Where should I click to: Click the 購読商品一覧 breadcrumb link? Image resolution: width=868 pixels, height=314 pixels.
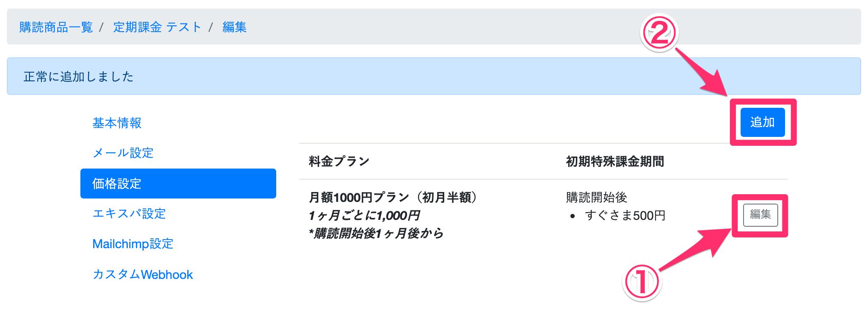click(56, 27)
